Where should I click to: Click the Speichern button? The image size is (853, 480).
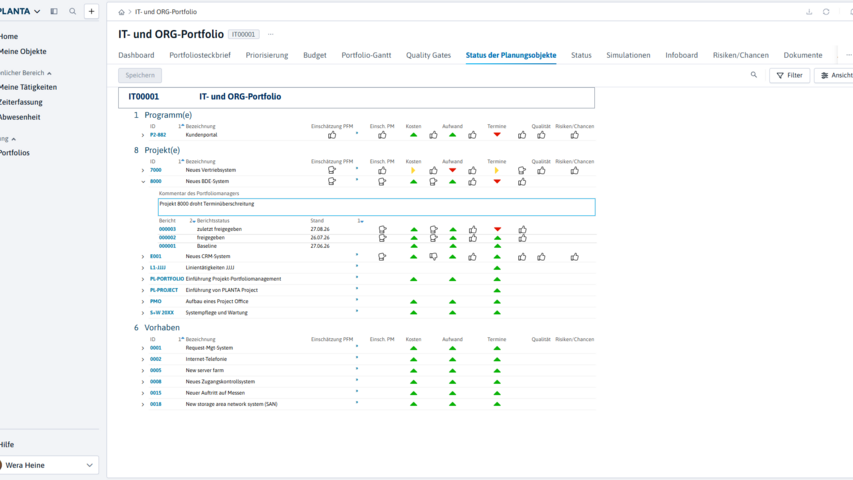click(x=140, y=75)
